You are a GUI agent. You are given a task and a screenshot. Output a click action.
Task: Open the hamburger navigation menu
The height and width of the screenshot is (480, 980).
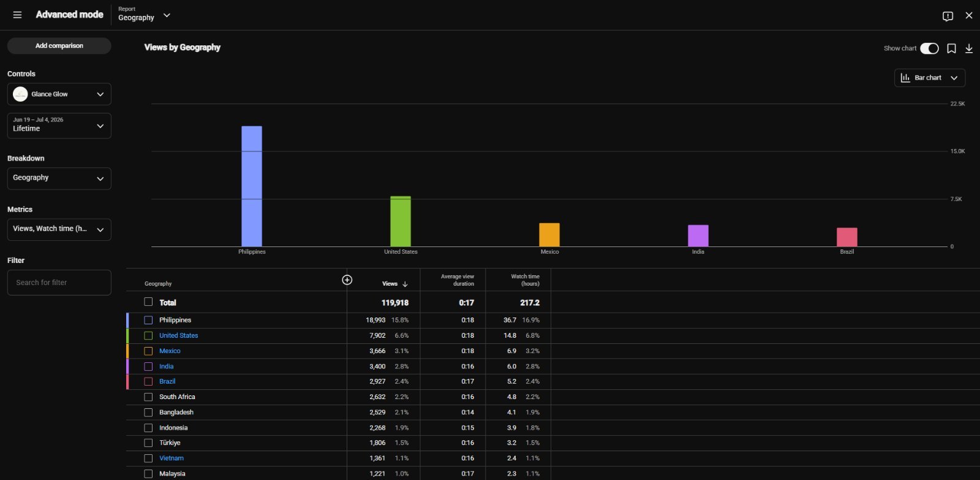click(17, 15)
